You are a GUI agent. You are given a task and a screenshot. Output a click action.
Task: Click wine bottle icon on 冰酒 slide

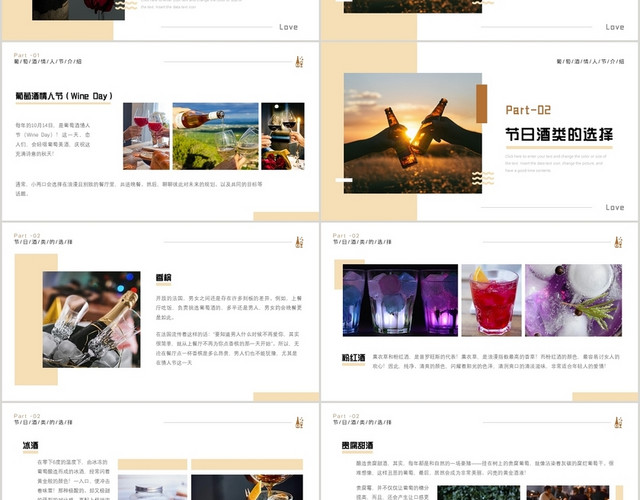tap(299, 422)
